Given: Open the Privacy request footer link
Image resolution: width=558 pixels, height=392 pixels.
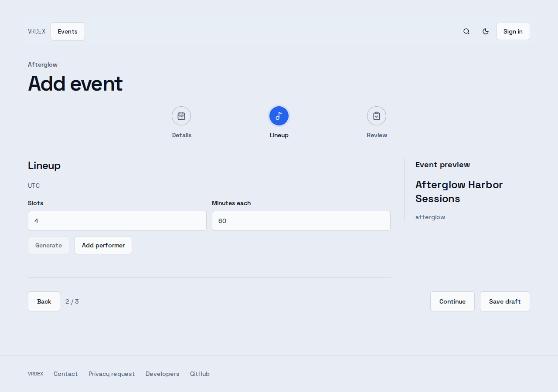Looking at the screenshot, I should click(112, 374).
